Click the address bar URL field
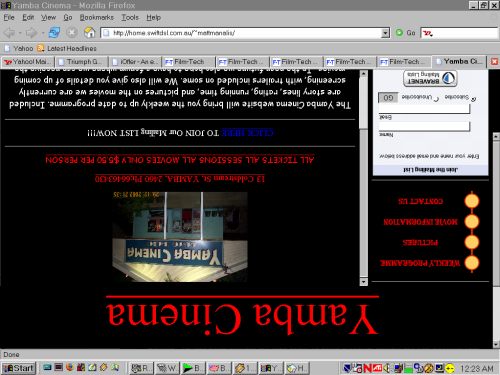This screenshot has width=500, height=375. 245,33
